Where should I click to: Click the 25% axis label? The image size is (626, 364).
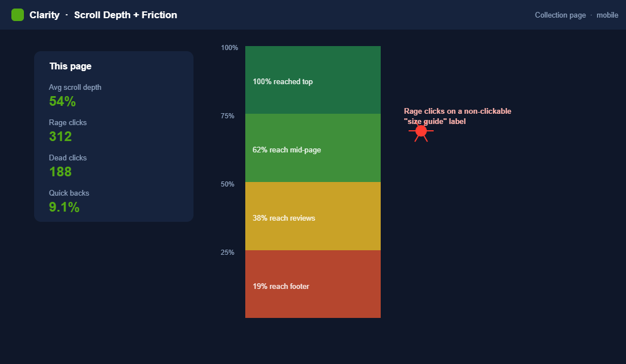click(228, 253)
